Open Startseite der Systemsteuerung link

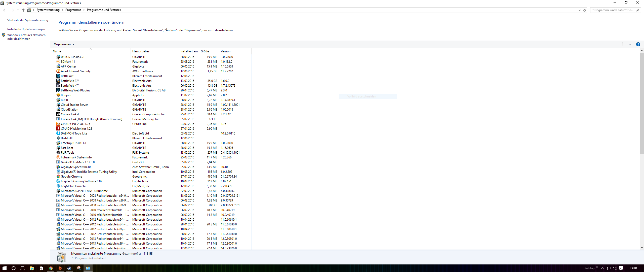pos(28,20)
